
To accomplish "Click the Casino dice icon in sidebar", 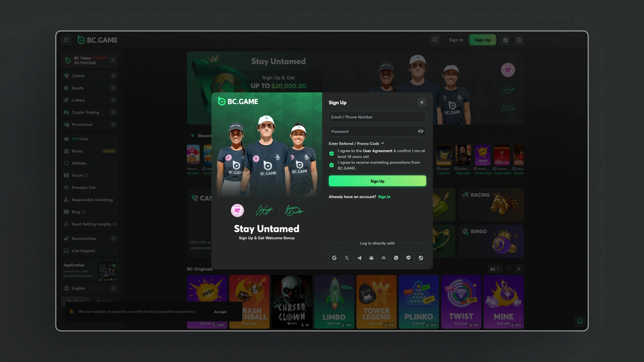I will click(66, 76).
